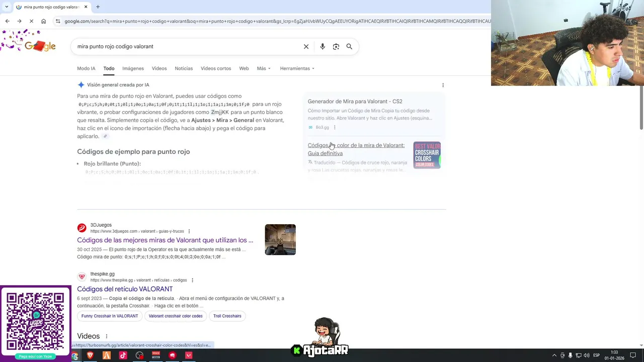This screenshot has width=644, height=362.
Task: Click the ESP language indicator
Action: pos(596,355)
